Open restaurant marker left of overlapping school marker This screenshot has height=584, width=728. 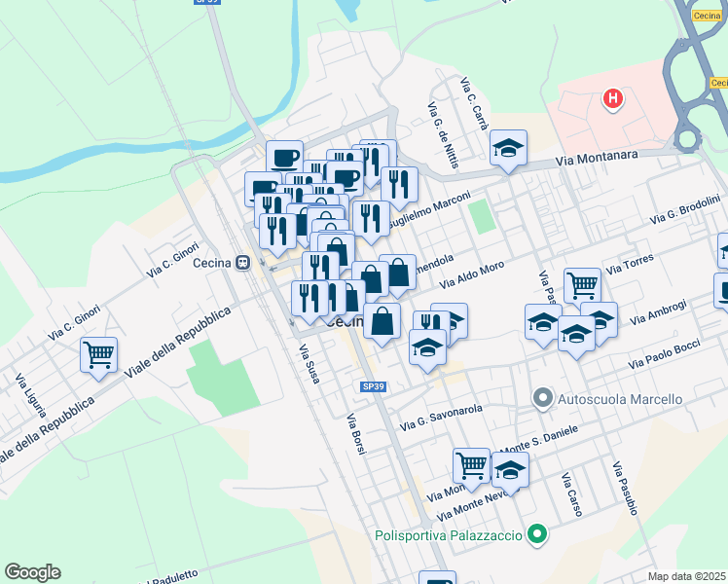pos(430,321)
